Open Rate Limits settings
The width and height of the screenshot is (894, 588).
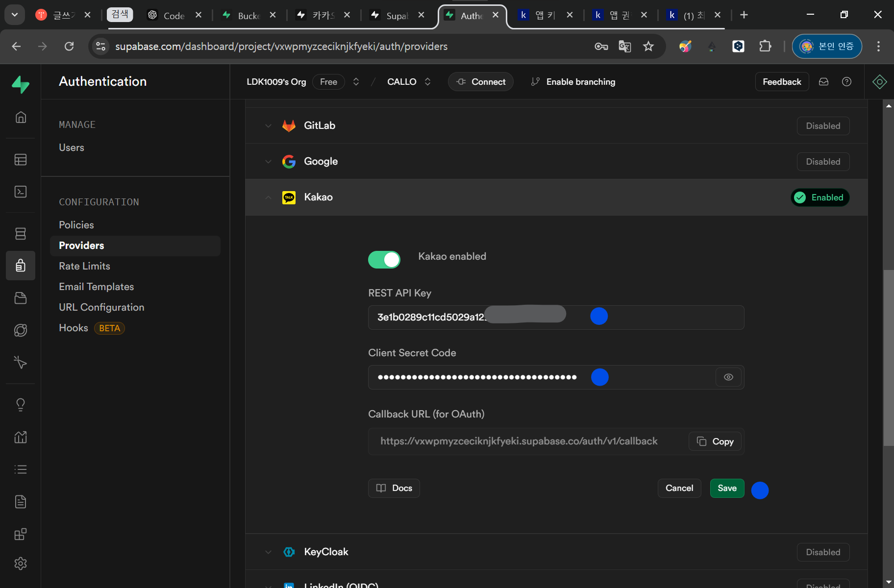pos(84,266)
